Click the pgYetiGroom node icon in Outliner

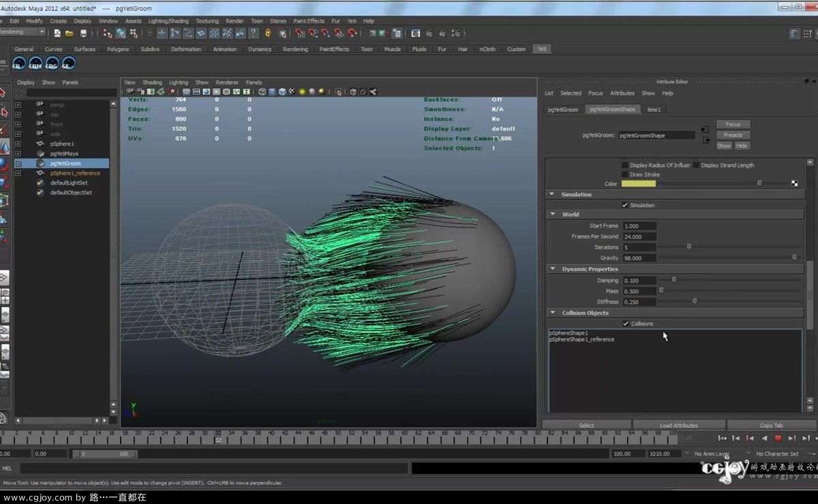40,163
